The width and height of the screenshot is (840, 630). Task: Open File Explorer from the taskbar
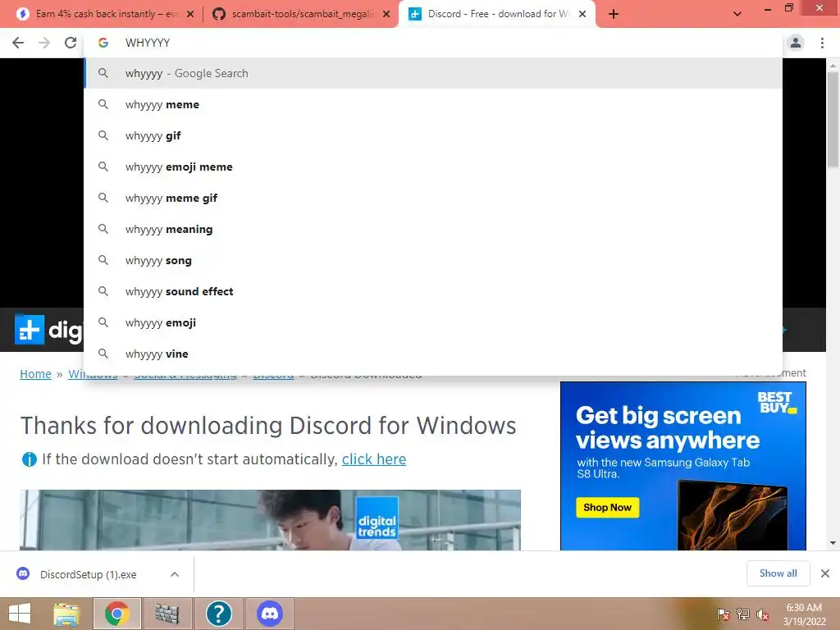pos(66,614)
